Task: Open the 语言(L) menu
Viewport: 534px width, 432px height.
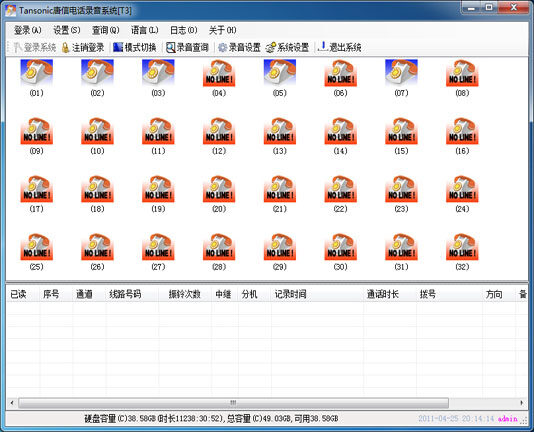Action: click(x=144, y=30)
